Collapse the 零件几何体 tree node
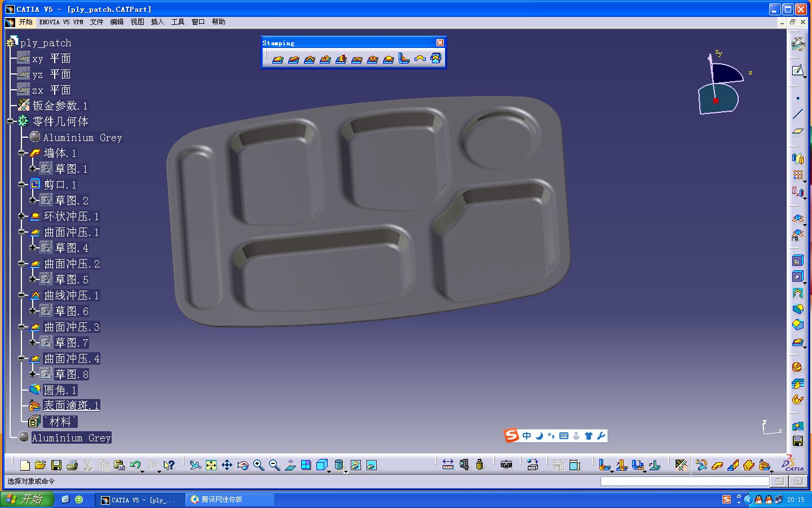 point(10,121)
